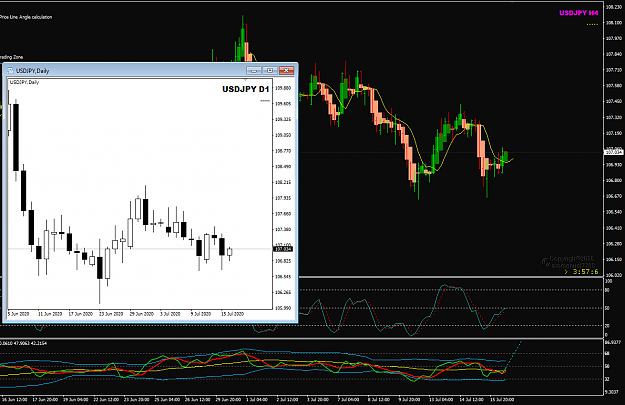The image size is (625, 405).
Task: Click the indicator values 47.9063 42.2154 readout
Action: (x=30, y=343)
